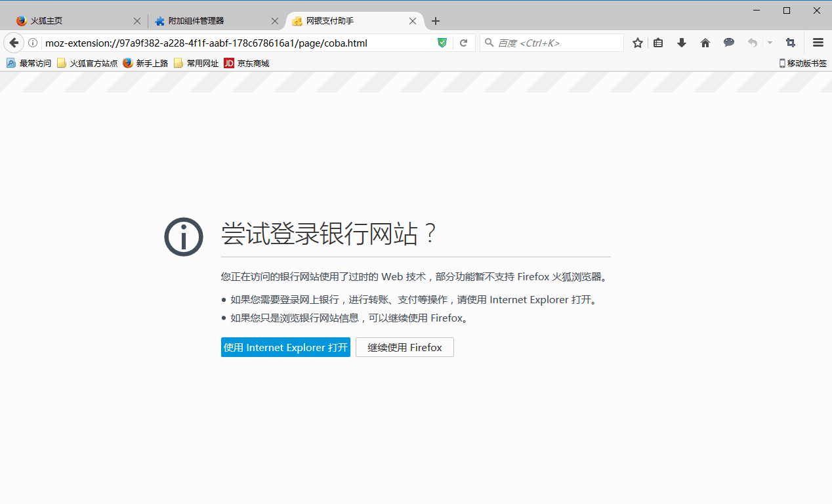This screenshot has height=504, width=832.
Task: Open the 京东商城 bookmark
Action: tap(247, 63)
